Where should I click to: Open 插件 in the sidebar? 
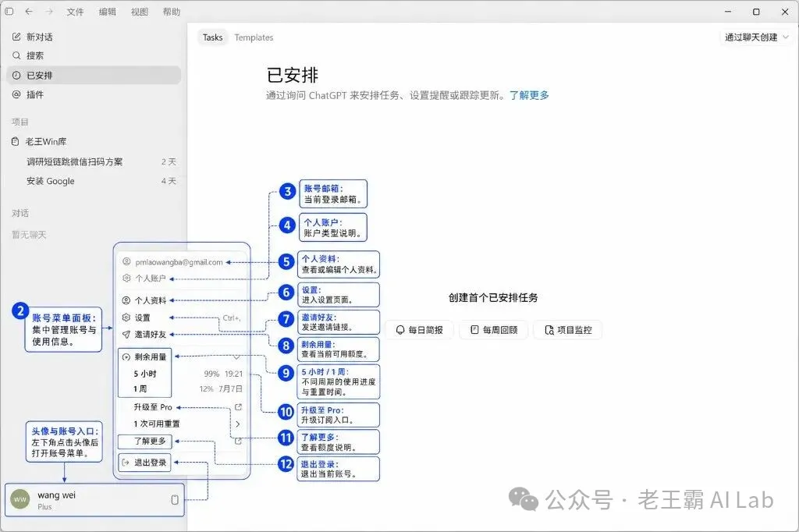coord(94,94)
